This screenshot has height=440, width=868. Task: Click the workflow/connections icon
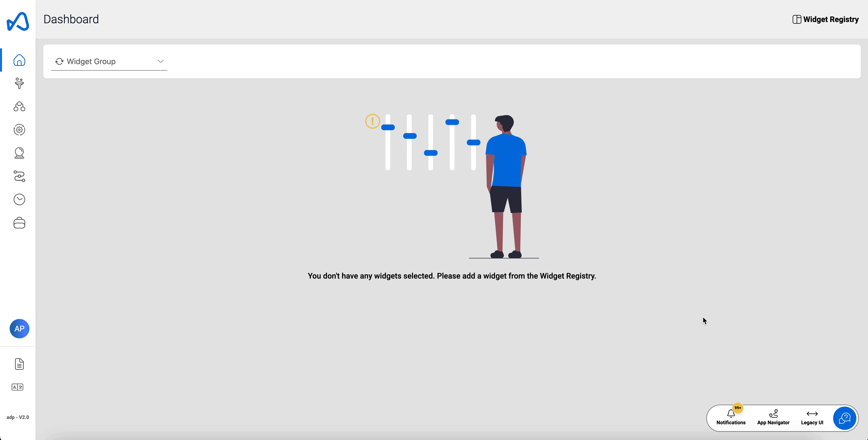(x=19, y=176)
